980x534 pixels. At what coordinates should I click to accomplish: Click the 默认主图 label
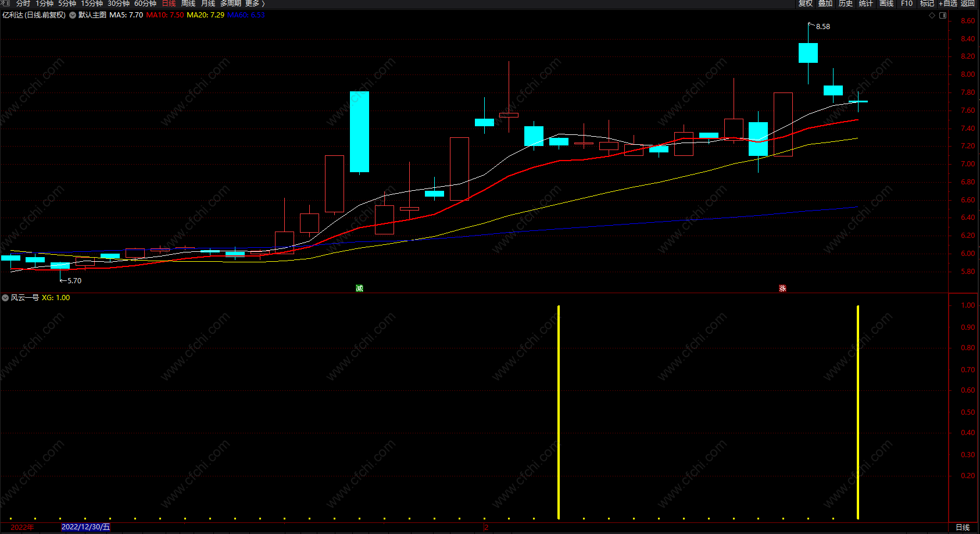point(92,15)
